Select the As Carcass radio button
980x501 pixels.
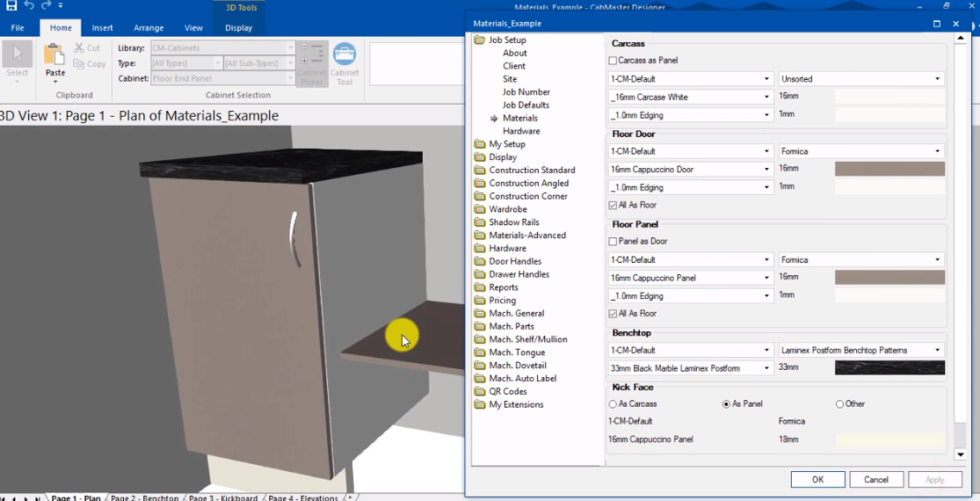[x=613, y=404]
